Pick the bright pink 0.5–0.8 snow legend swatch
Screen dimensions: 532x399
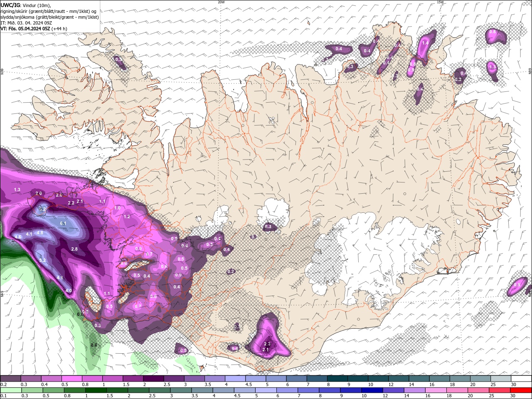pos(71,379)
